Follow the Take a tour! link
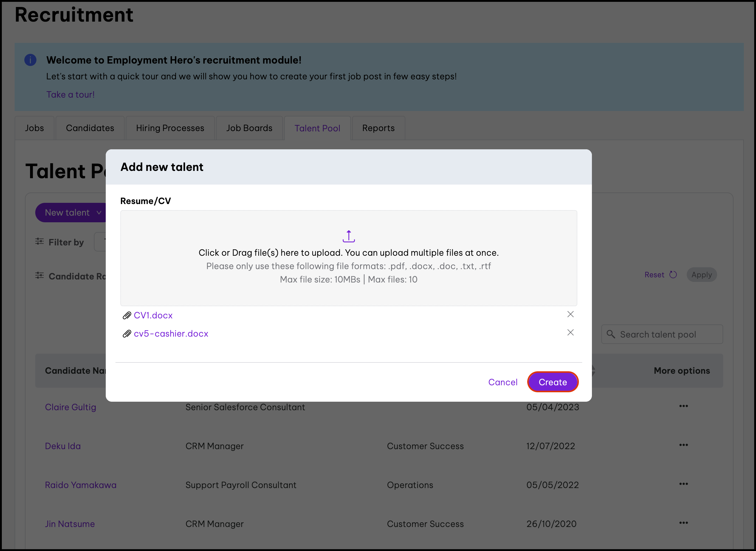Viewport: 756px width, 551px height. (70, 95)
